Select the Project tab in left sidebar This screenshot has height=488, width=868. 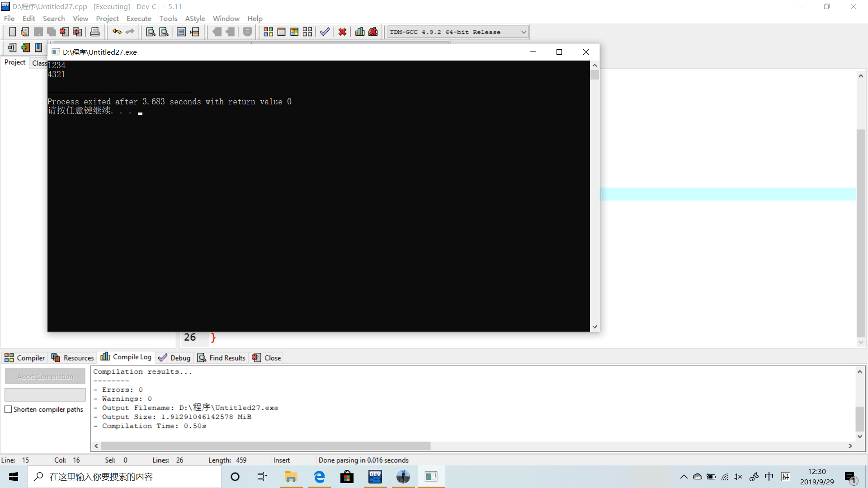(x=15, y=62)
